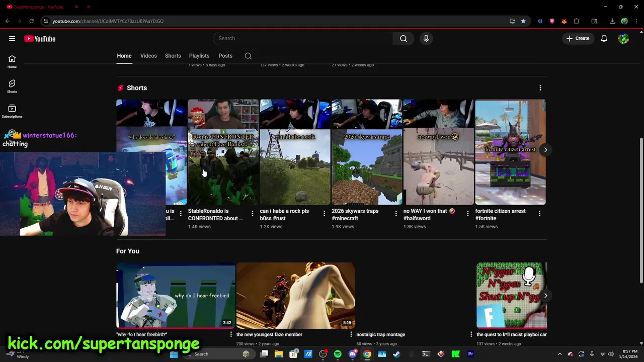Open Steam from the taskbar
644x362 pixels.
click(x=396, y=354)
